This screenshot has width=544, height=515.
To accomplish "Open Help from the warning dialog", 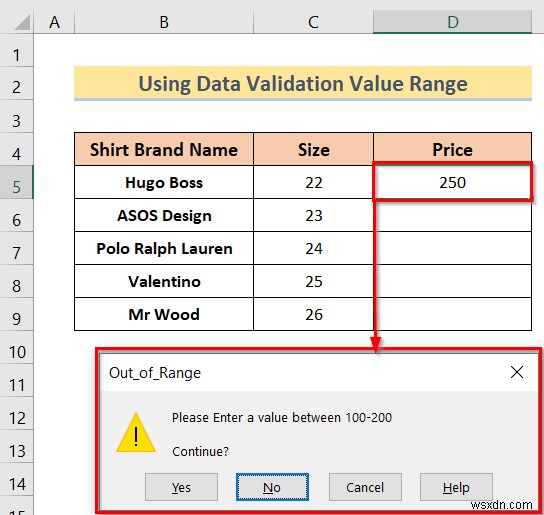I will [x=456, y=487].
